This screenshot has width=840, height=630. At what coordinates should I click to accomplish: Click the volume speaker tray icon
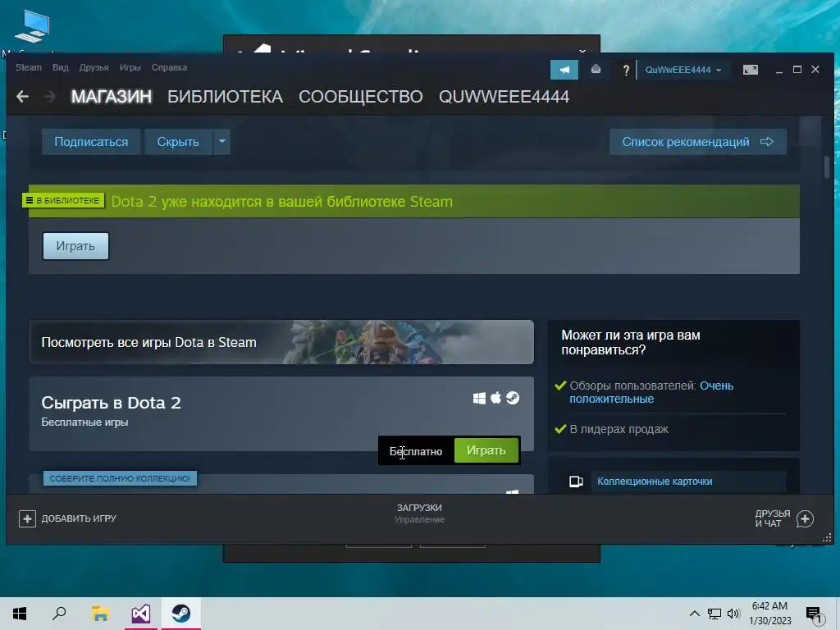733,614
